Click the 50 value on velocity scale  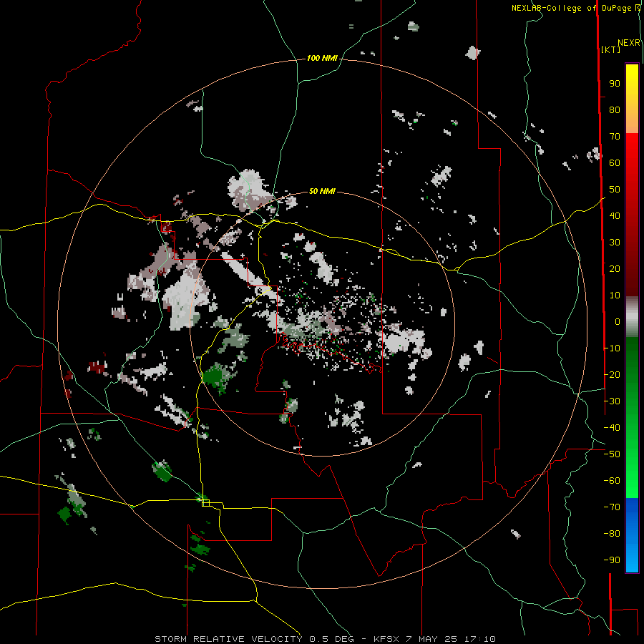(x=615, y=190)
